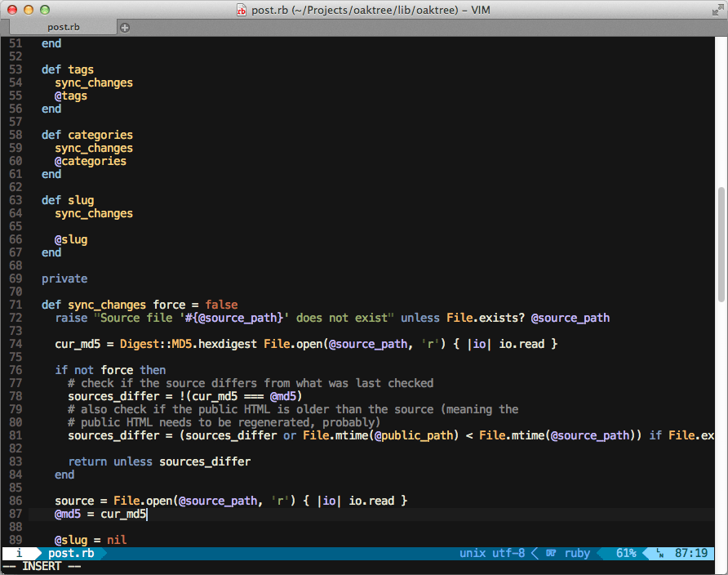The width and height of the screenshot is (728, 575).
Task: Click the Ruby file icon in title bar
Action: point(242,10)
